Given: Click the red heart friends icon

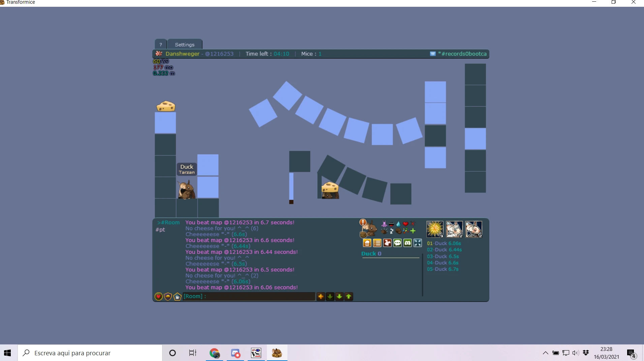Looking at the screenshot, I should click(158, 297).
